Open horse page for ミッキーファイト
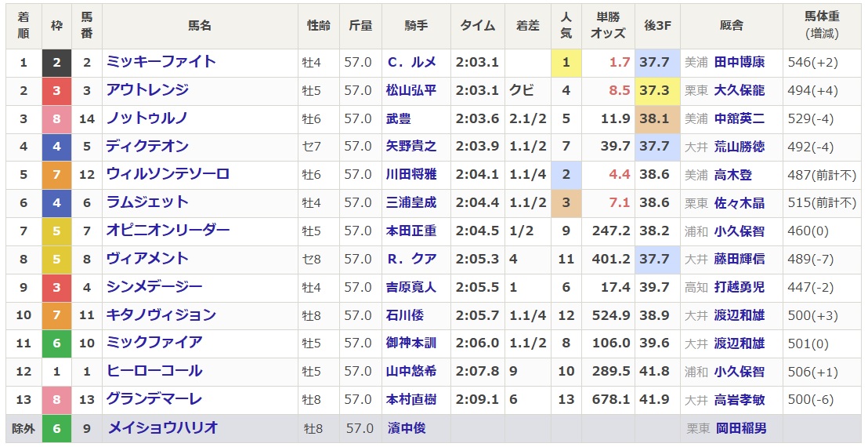 pyautogui.click(x=161, y=61)
